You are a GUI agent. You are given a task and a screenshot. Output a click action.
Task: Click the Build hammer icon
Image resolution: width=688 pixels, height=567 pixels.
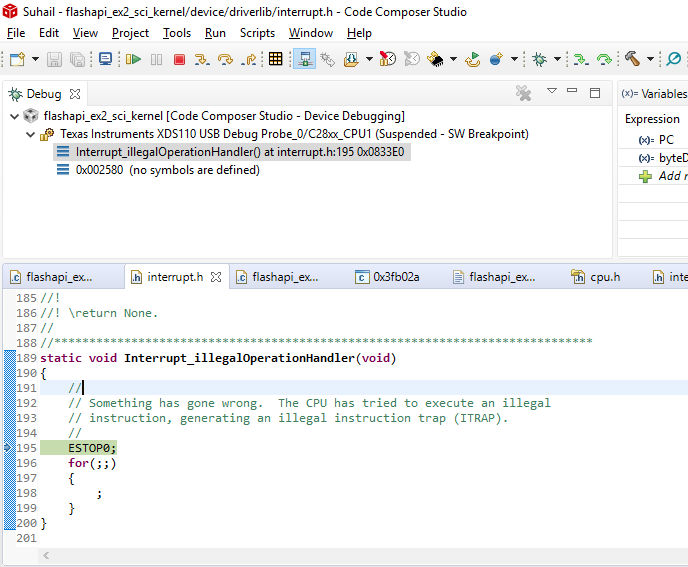click(x=632, y=58)
